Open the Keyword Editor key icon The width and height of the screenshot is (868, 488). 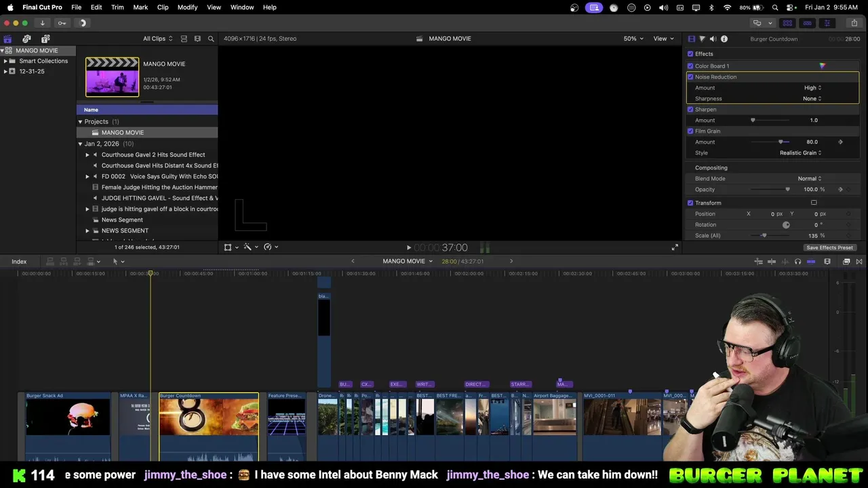pyautogui.click(x=62, y=23)
